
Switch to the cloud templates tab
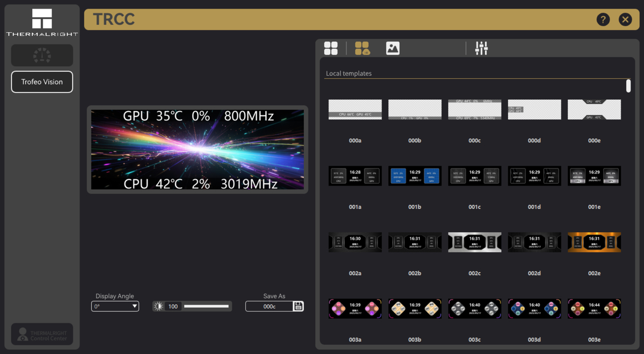[362, 48]
